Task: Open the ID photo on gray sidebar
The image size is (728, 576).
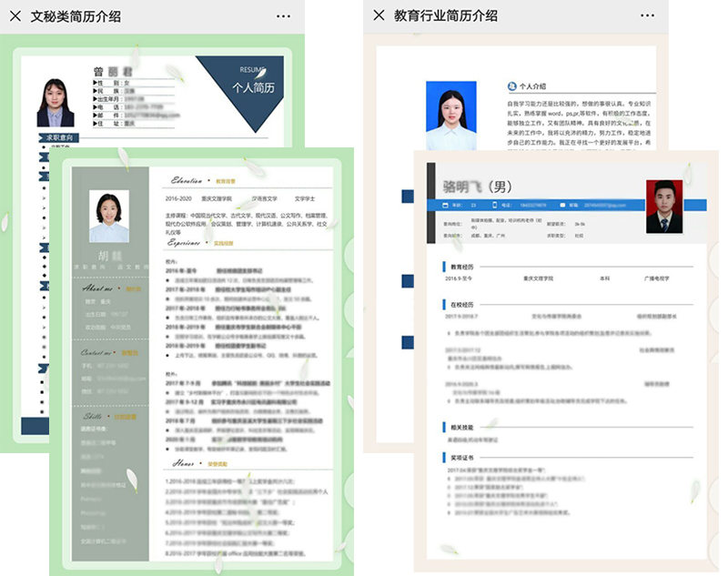Action: [109, 217]
